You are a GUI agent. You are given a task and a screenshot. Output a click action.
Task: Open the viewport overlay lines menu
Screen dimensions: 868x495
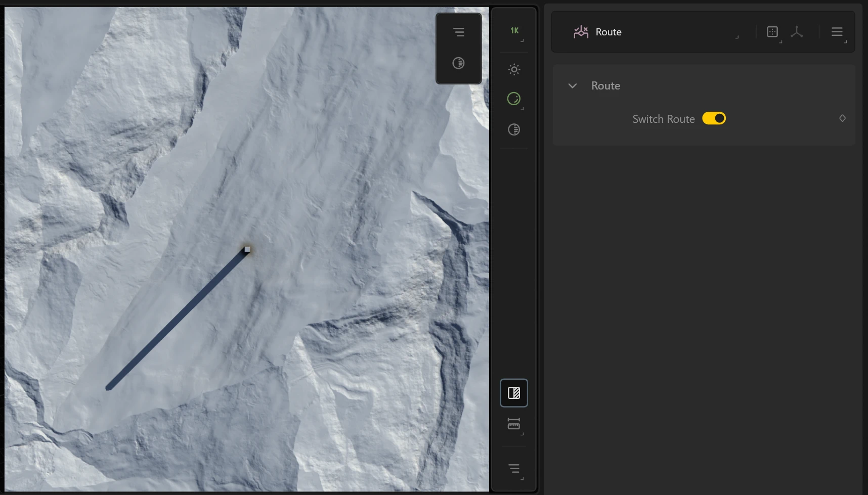pos(458,32)
